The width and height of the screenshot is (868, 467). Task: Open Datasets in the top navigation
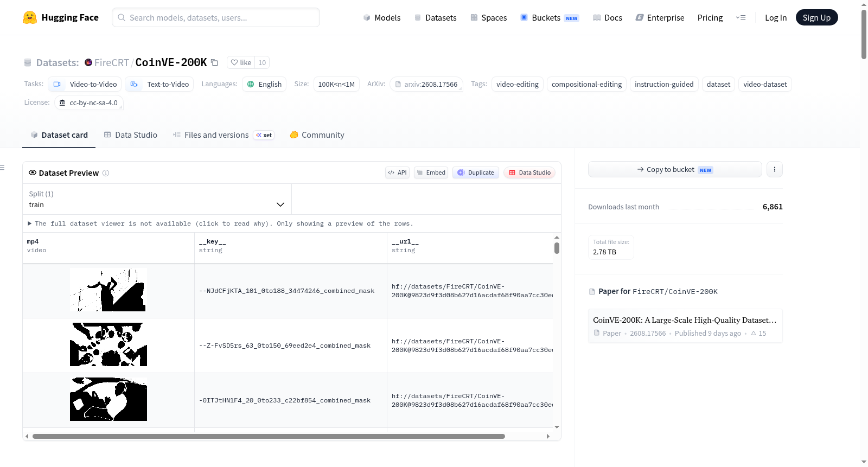click(x=436, y=17)
